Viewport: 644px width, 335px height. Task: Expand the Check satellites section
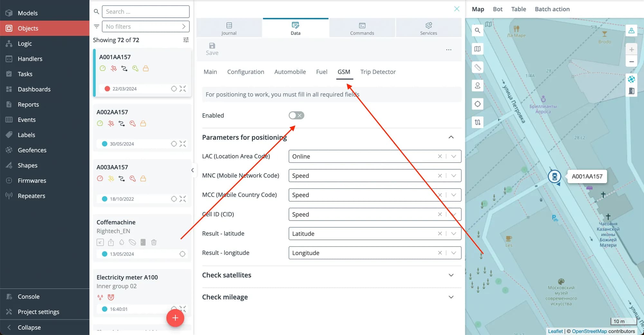tap(451, 275)
